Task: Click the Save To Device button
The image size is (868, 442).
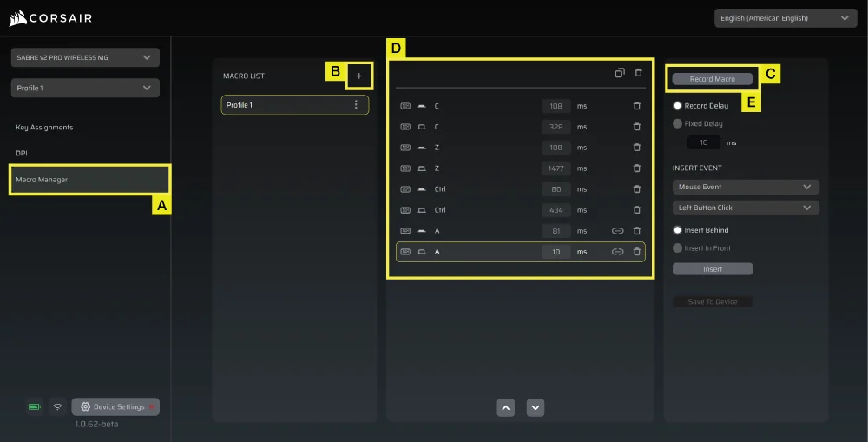Action: coord(713,302)
